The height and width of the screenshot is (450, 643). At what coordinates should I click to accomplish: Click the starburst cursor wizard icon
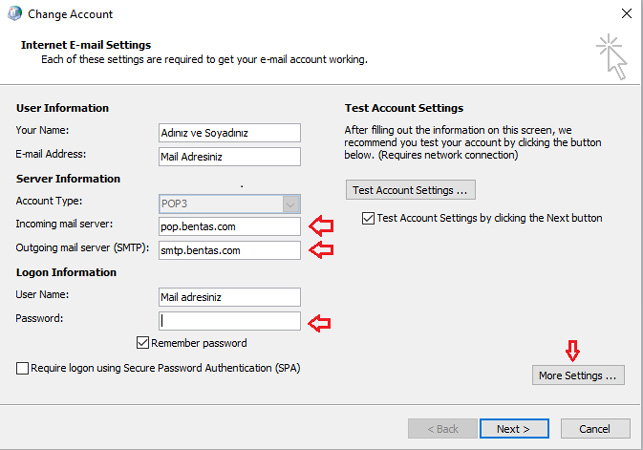click(x=612, y=57)
